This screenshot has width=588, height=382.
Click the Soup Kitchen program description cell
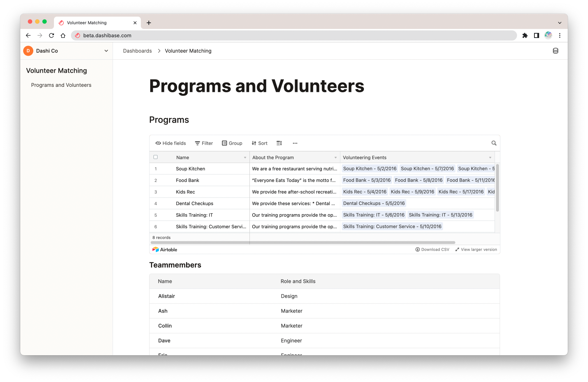295,169
